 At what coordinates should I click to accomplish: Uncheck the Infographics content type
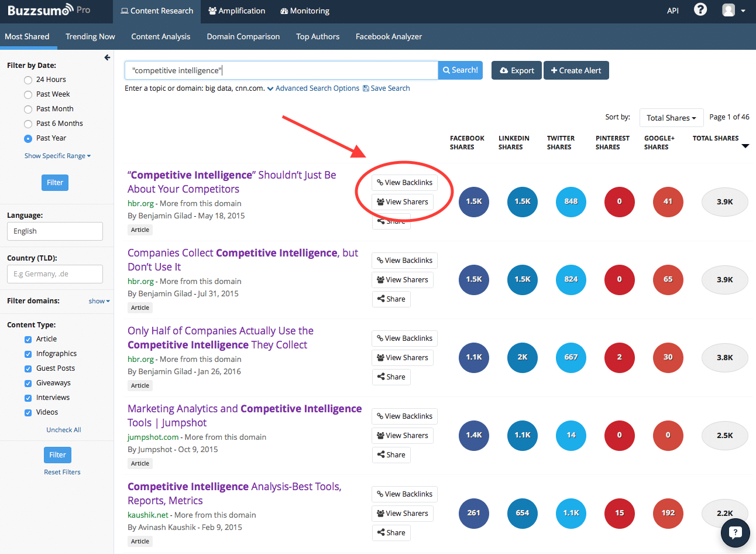coord(28,354)
